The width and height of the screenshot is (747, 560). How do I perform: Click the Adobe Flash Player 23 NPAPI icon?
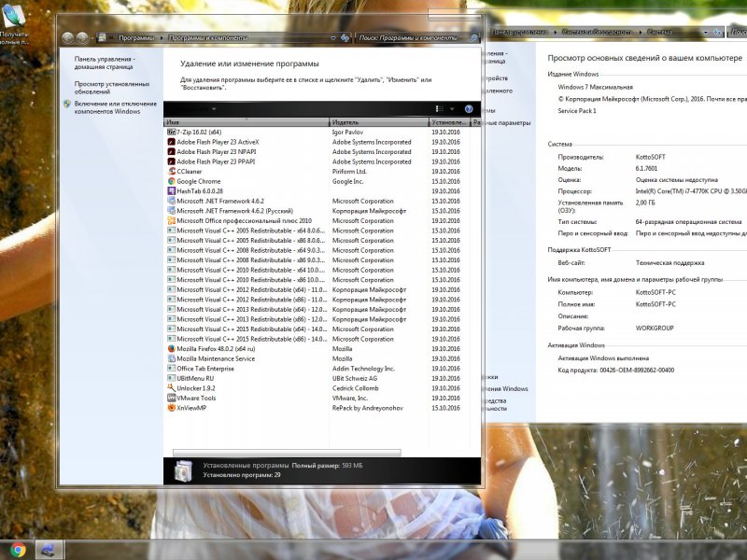172,152
